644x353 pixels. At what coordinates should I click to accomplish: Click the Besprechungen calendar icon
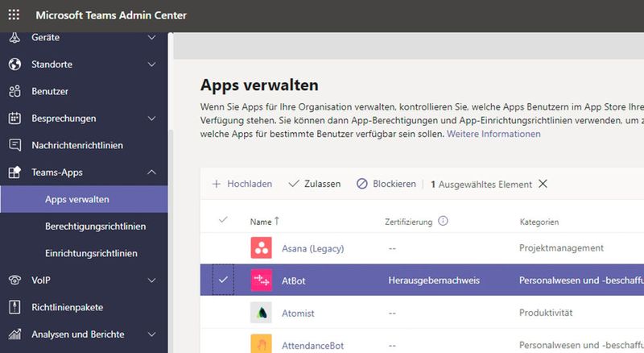point(14,118)
